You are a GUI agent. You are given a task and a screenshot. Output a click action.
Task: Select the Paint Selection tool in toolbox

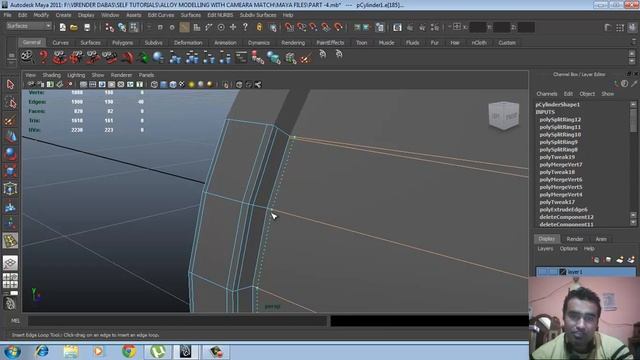tap(10, 120)
